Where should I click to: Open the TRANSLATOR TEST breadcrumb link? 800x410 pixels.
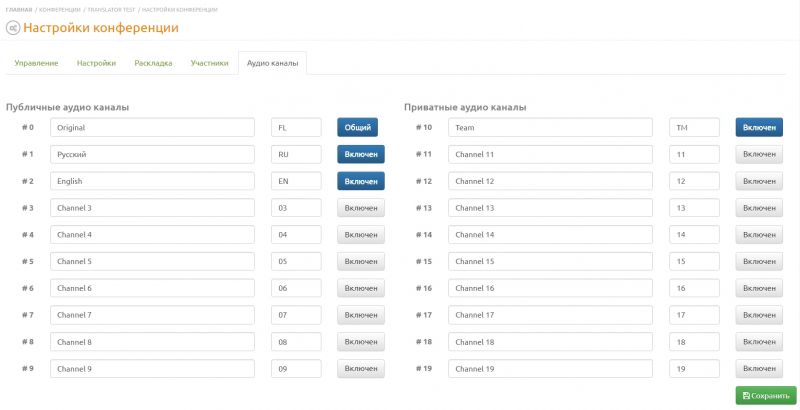(111, 10)
